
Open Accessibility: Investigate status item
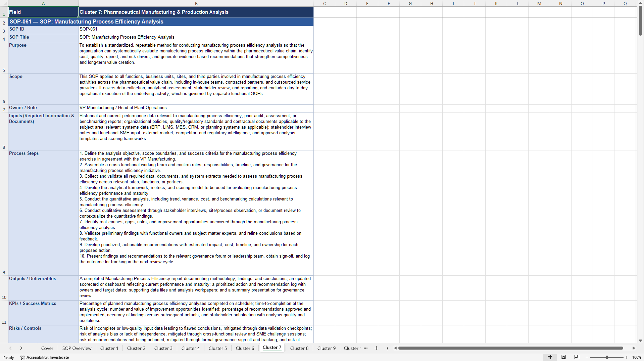tap(45, 357)
